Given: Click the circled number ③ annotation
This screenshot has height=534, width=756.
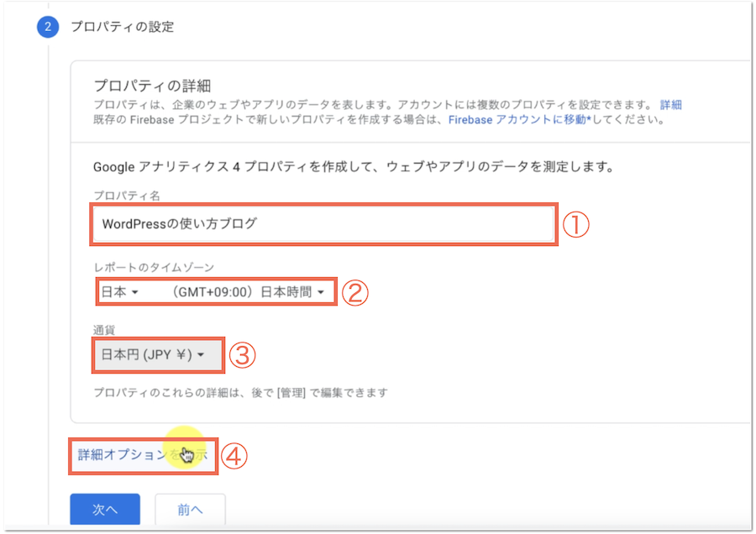Looking at the screenshot, I should click(x=242, y=355).
